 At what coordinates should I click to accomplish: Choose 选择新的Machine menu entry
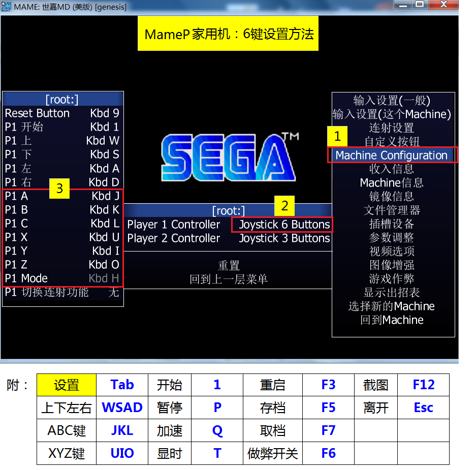(392, 306)
